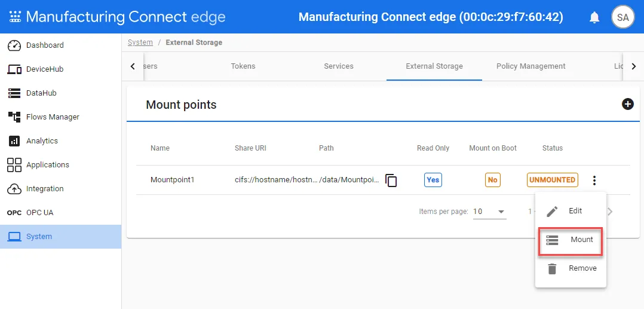This screenshot has height=309, width=644.
Task: Click the Share URI column header
Action: 250,148
